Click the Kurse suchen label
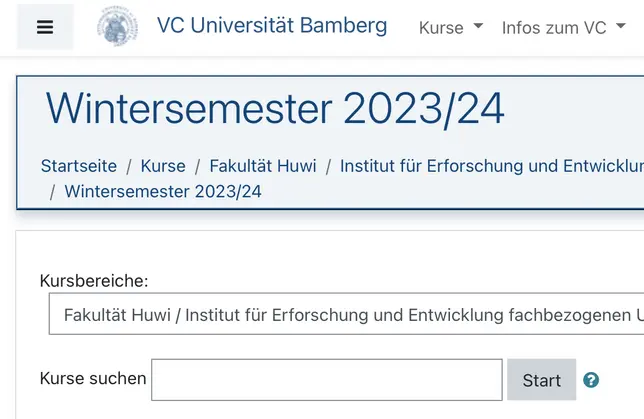The width and height of the screenshot is (644, 419). [93, 378]
